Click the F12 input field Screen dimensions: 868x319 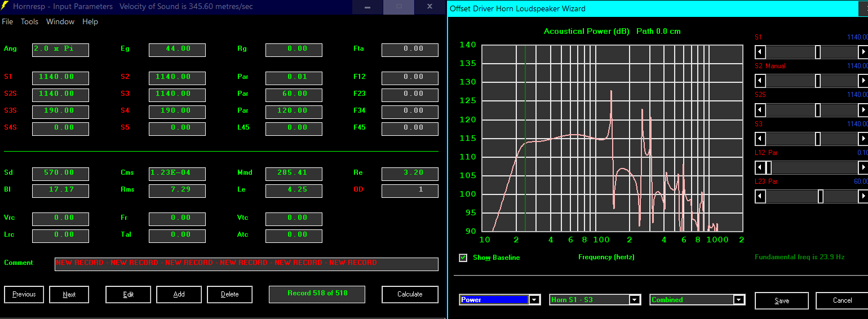[x=410, y=78]
